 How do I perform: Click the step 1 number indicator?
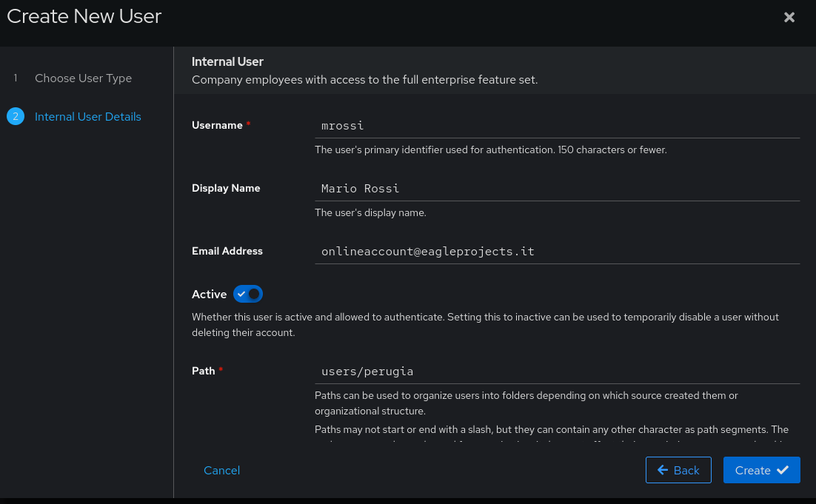[16, 78]
